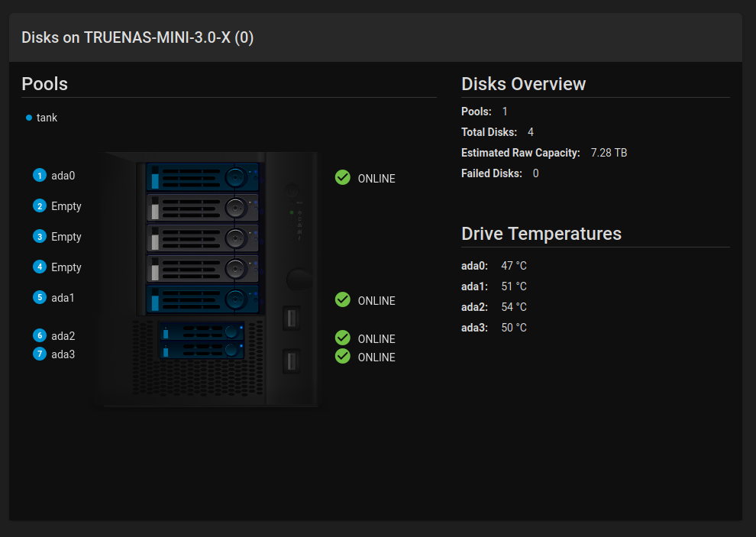Click the slot 5 badge for ada1
Image resolution: width=756 pixels, height=537 pixels.
40,297
